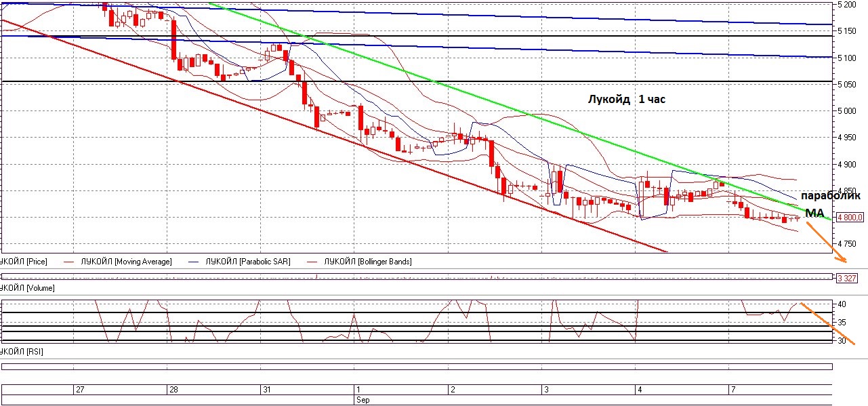Click the date label 27 on time axis
This screenshot has width=868, height=406.
coord(80,390)
